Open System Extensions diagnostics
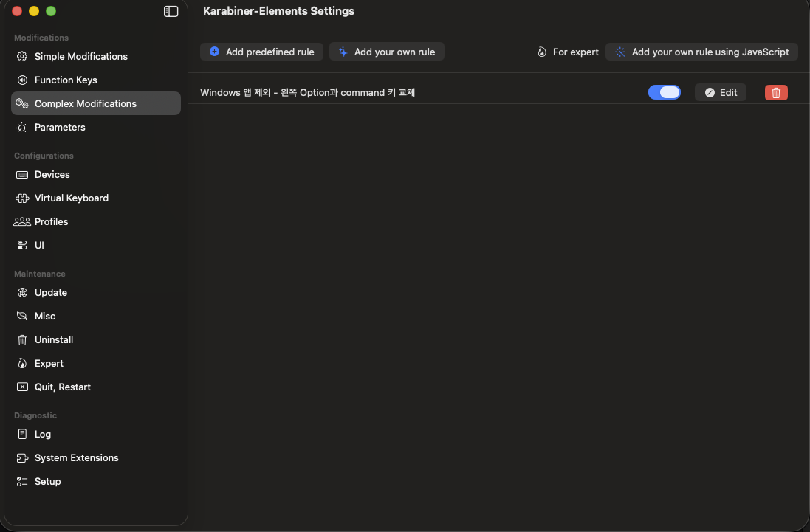The width and height of the screenshot is (810, 532). pyautogui.click(x=95, y=457)
